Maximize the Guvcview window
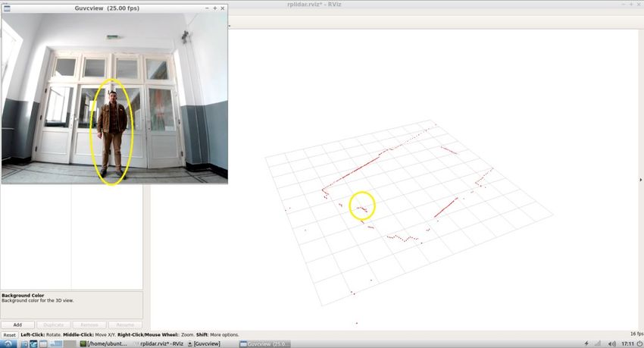The image size is (644, 348). pos(215,8)
